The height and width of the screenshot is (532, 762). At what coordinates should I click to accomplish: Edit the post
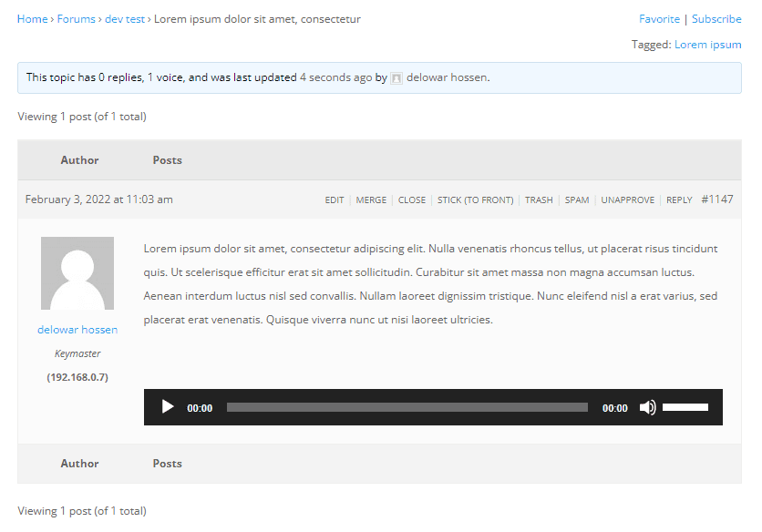(335, 200)
